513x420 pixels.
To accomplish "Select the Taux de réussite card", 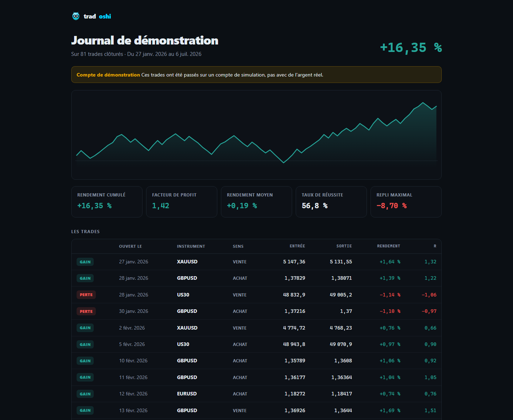I will pos(331,202).
